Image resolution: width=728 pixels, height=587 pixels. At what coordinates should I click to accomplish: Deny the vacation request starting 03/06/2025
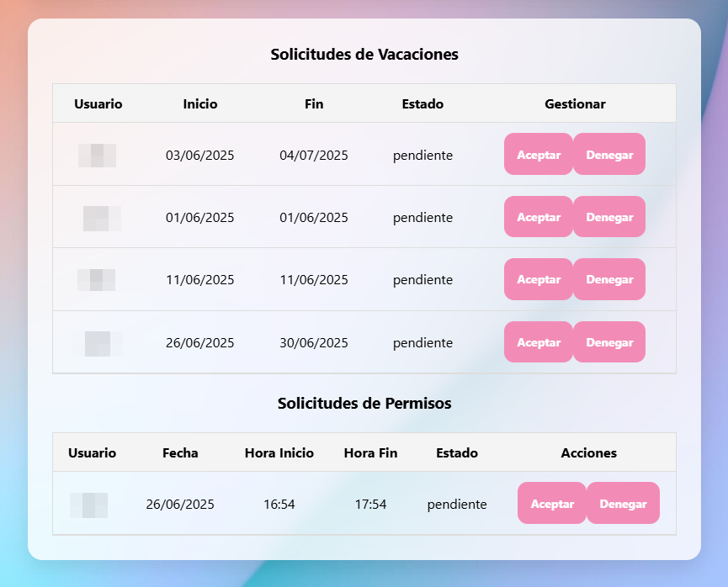[x=609, y=154]
